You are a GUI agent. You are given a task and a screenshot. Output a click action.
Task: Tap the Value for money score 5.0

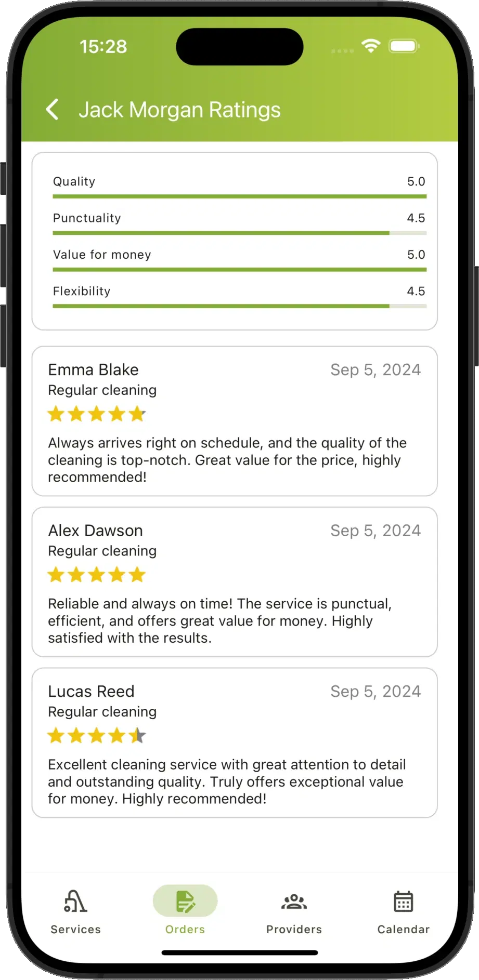[x=416, y=255]
